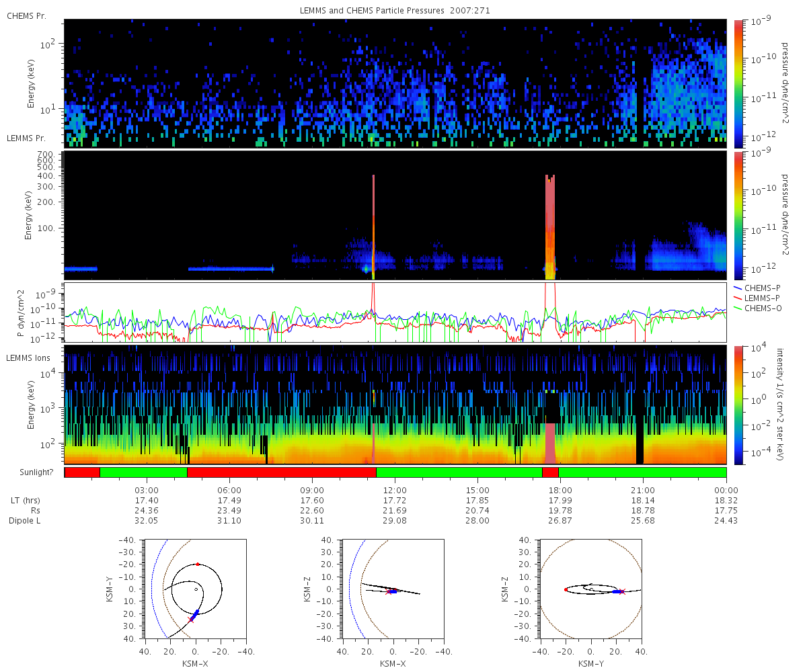Screen dimensions: 807x672
Task: Click the '12:00' time tick label
Action: pos(395,491)
